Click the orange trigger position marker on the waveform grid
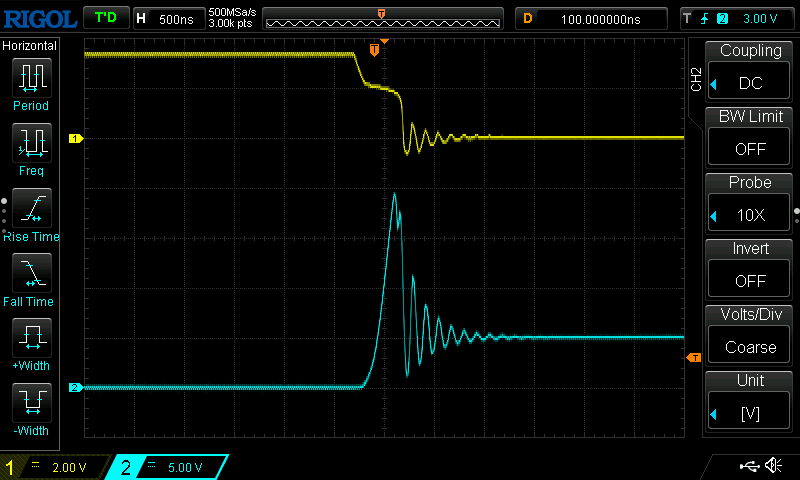This screenshot has width=800, height=480. pos(374,50)
